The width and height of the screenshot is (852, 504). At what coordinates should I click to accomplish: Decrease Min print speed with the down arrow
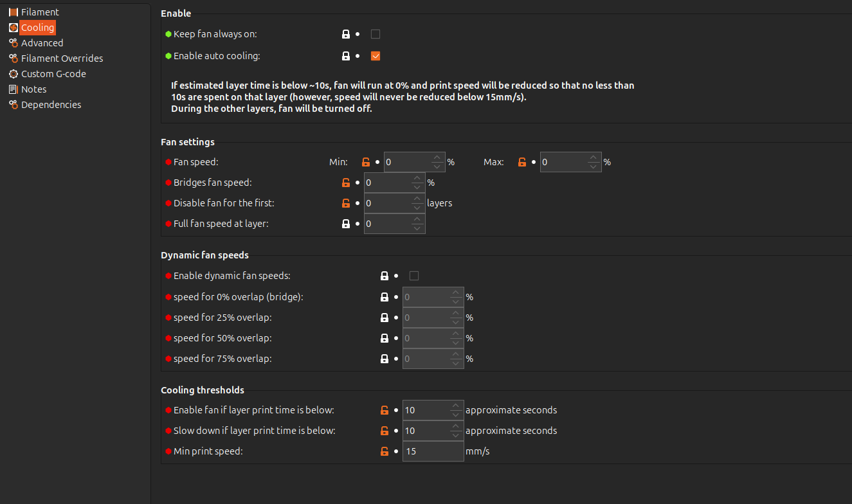pyautogui.click(x=456, y=456)
